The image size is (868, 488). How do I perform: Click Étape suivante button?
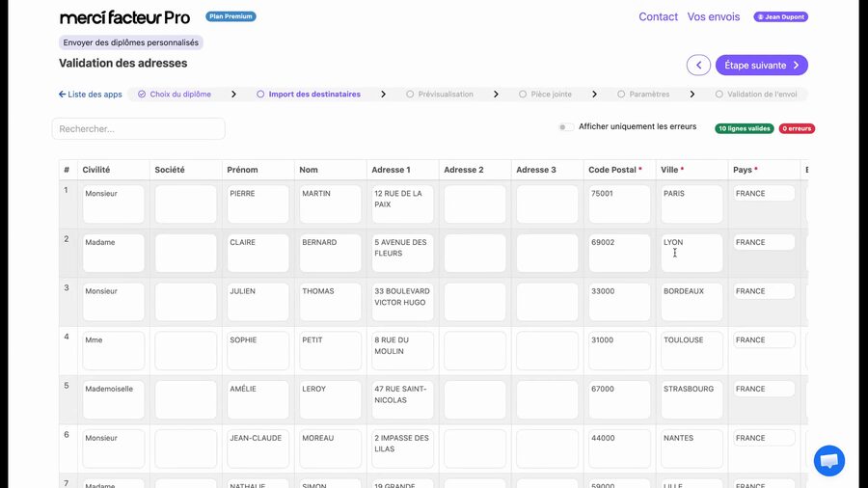point(762,66)
